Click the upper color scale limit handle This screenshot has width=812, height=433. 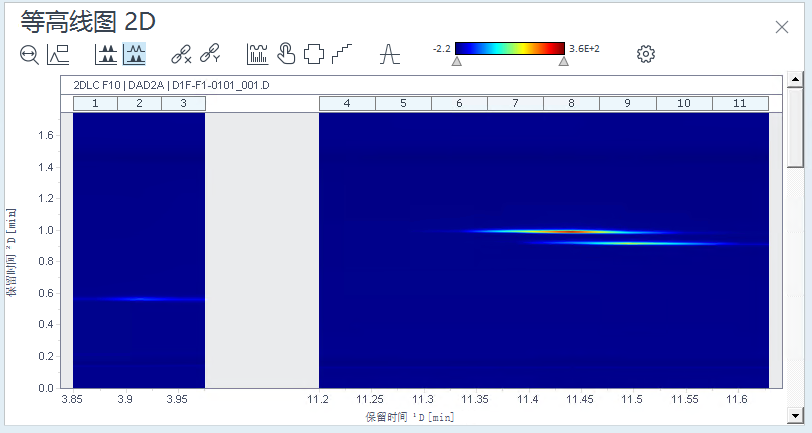click(x=563, y=61)
